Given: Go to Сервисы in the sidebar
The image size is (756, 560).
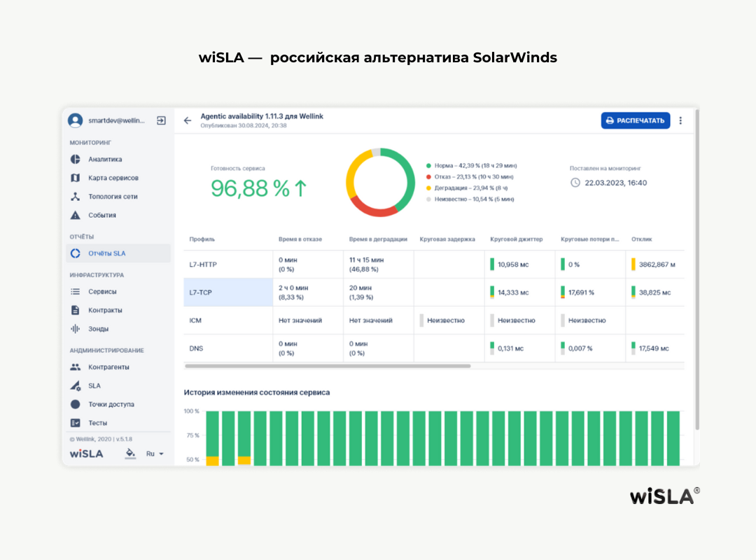Looking at the screenshot, I should 102,291.
